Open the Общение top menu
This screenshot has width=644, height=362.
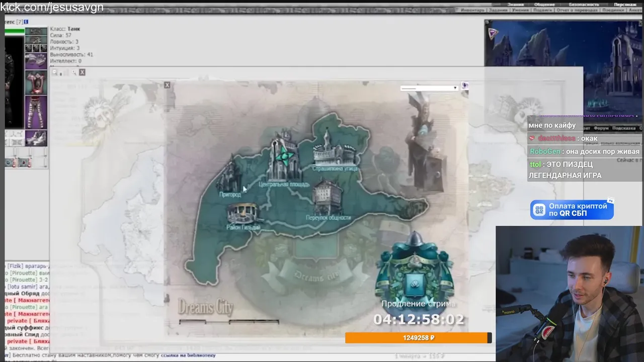pyautogui.click(x=544, y=4)
